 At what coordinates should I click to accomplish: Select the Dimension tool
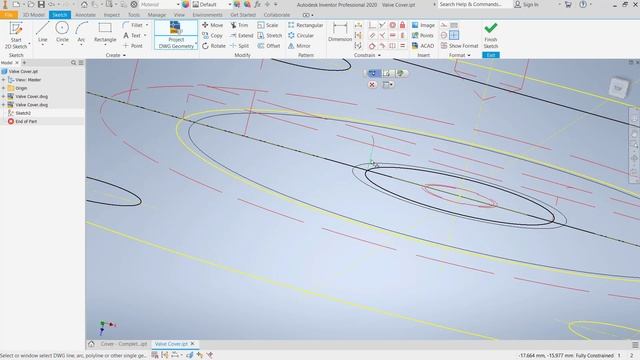340,32
